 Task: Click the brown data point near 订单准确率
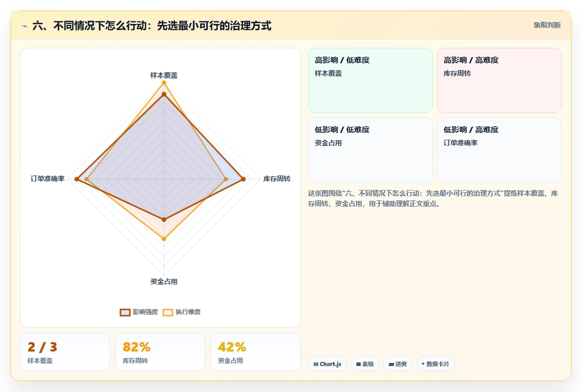pos(77,179)
